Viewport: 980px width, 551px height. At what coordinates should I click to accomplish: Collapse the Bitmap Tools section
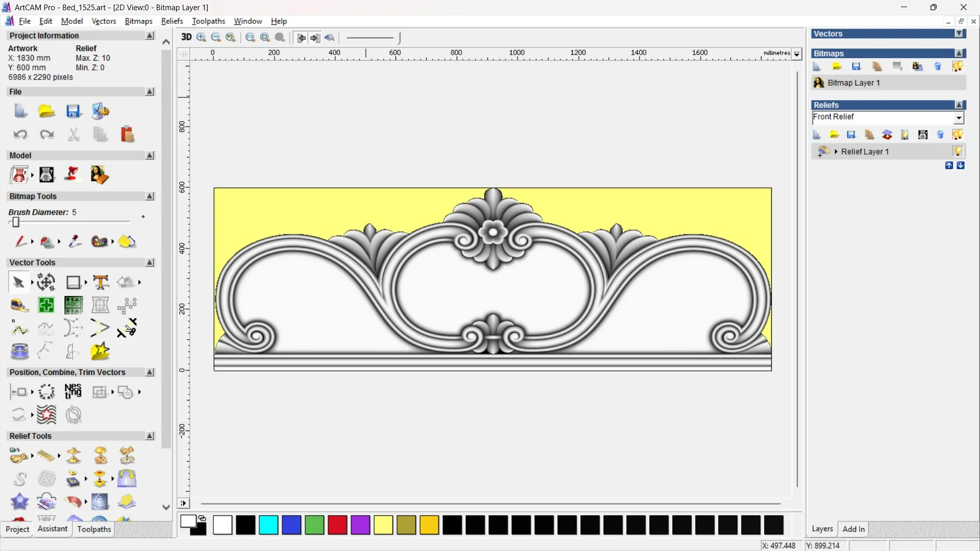click(150, 196)
